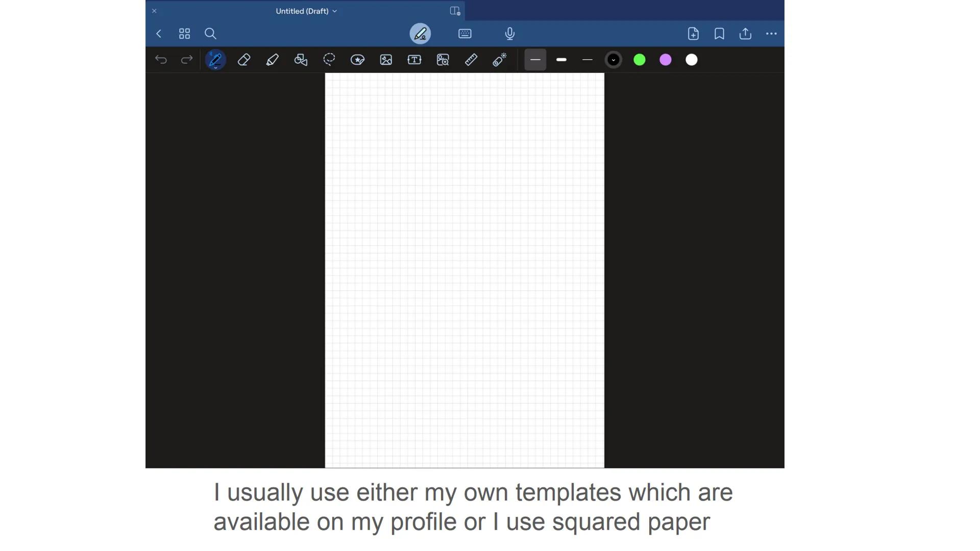Activate the Laser pointer tool
The width and height of the screenshot is (980, 551).
[500, 60]
